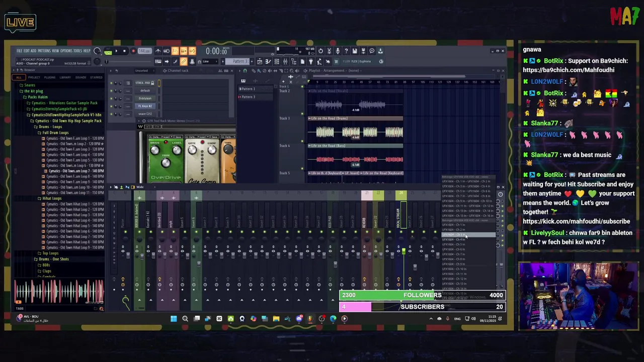Switch browser to the STARRED tab
The height and width of the screenshot is (362, 644).
tap(96, 77)
